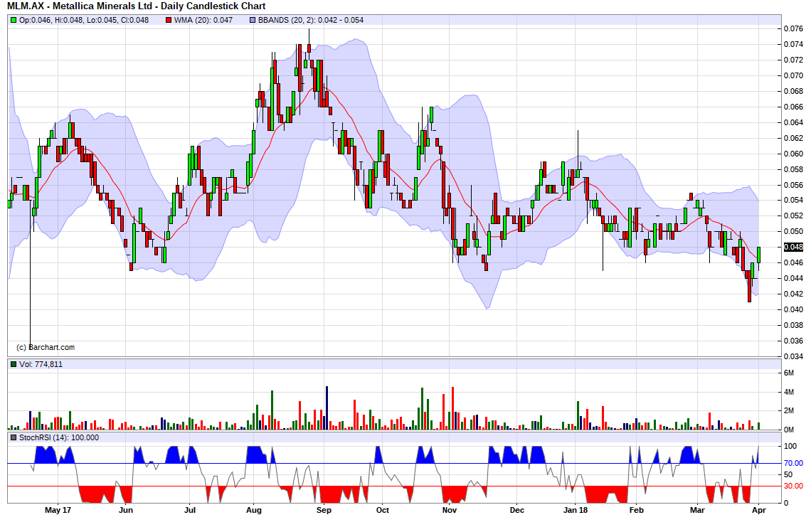The image size is (811, 532).
Task: Click the Aug date axis label
Action: [253, 510]
